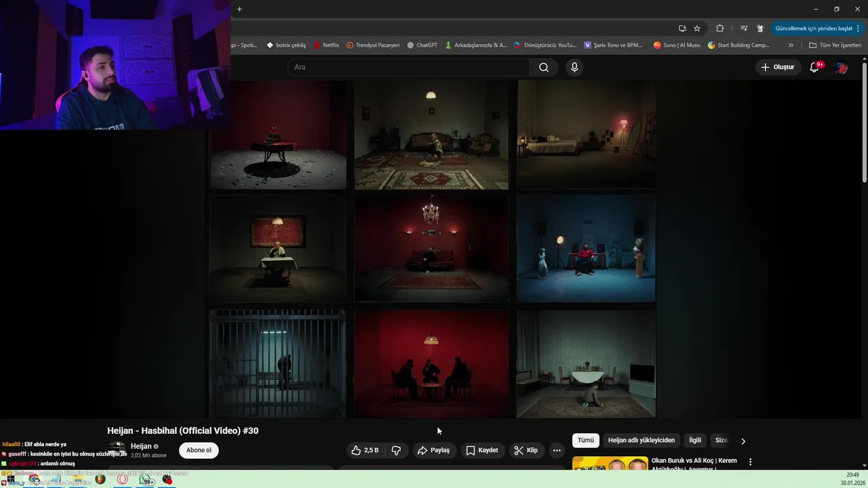Screen dimensions: 868x488
Task: Start voice search with microphone icon
Action: (574, 67)
